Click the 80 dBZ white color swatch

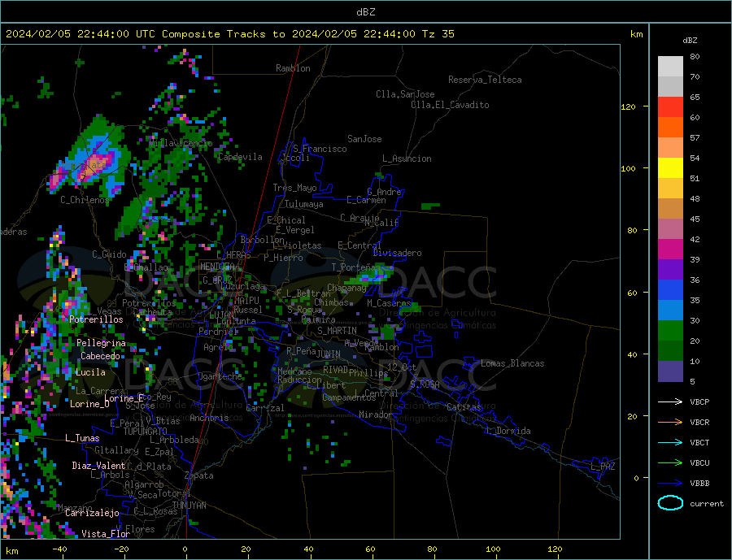[670, 67]
